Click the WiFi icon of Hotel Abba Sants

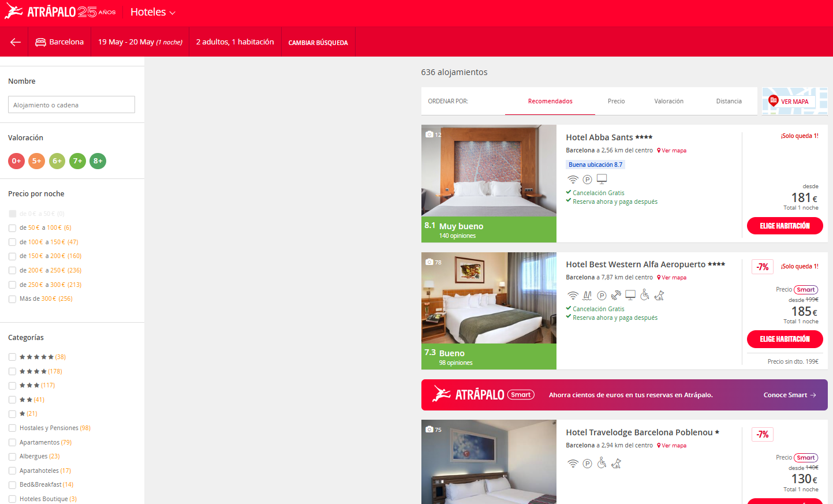tap(573, 180)
